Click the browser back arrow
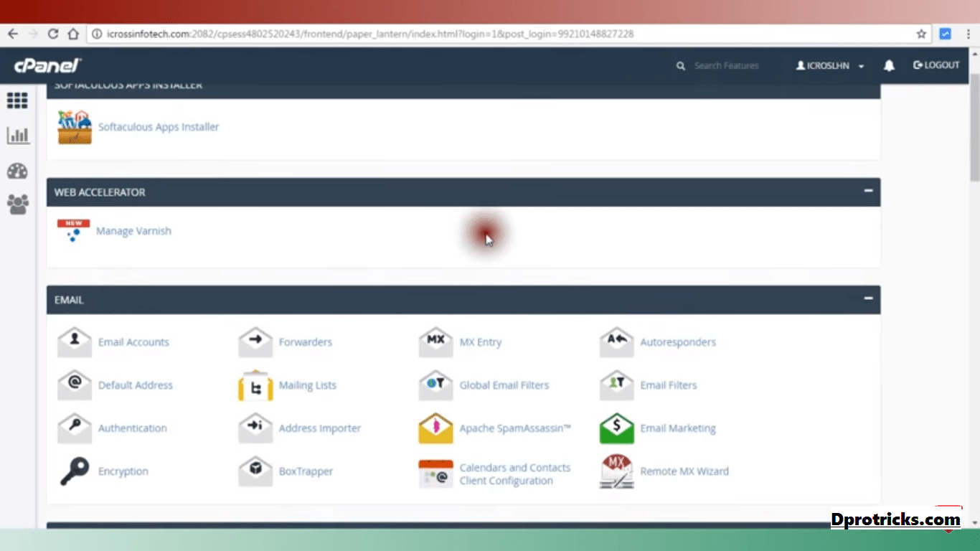Screen dimensions: 980x551 pos(13,34)
